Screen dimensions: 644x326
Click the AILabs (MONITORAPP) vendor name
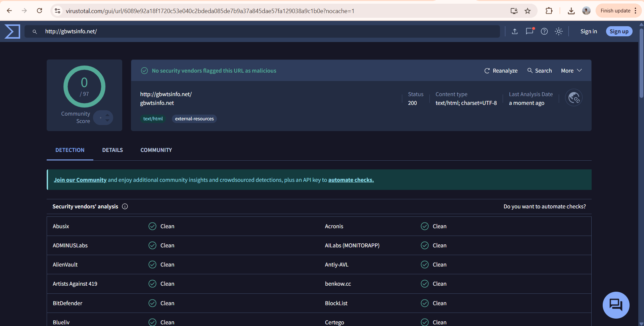(x=352, y=245)
